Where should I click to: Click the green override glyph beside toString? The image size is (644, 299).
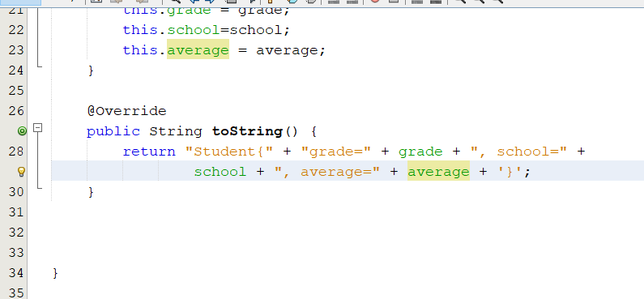(22, 131)
